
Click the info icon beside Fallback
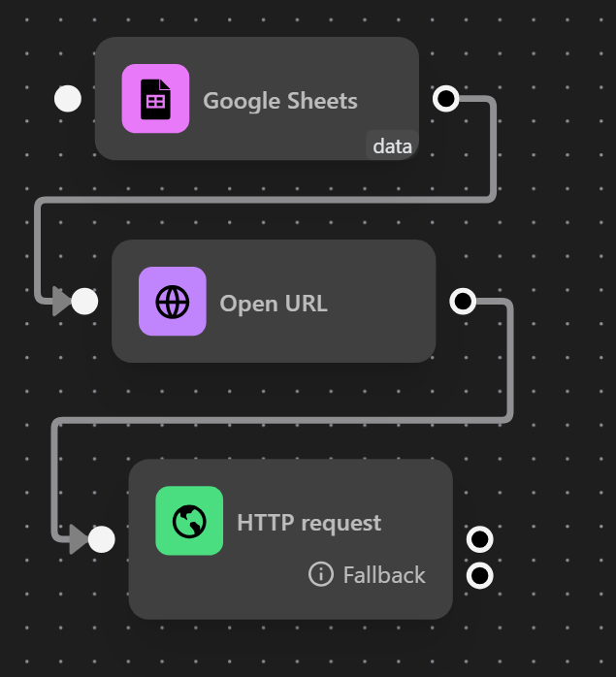pos(321,574)
